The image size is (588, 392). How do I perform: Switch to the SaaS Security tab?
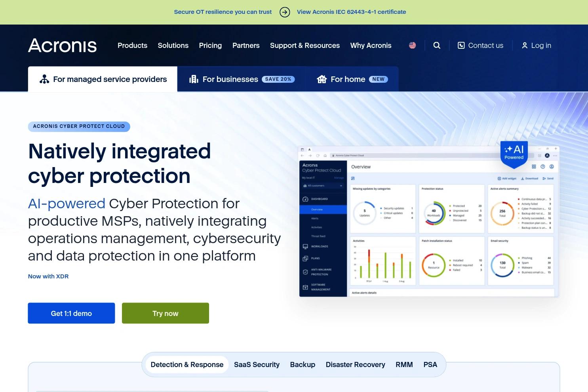click(x=257, y=365)
